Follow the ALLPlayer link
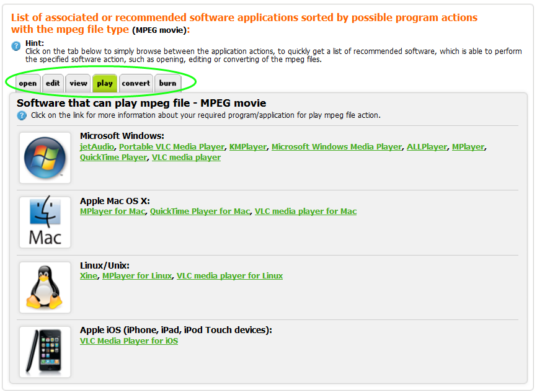This screenshot has width=537, height=392. click(427, 146)
